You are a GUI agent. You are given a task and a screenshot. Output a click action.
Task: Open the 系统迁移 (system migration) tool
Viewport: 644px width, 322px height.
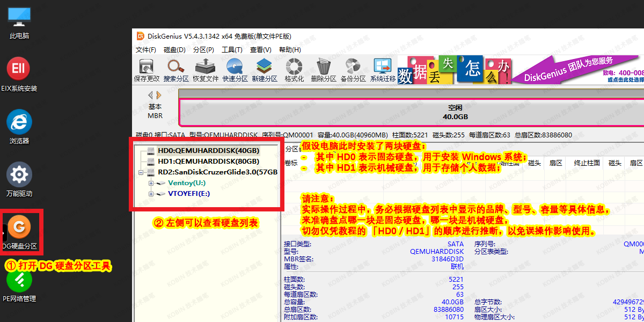point(382,69)
